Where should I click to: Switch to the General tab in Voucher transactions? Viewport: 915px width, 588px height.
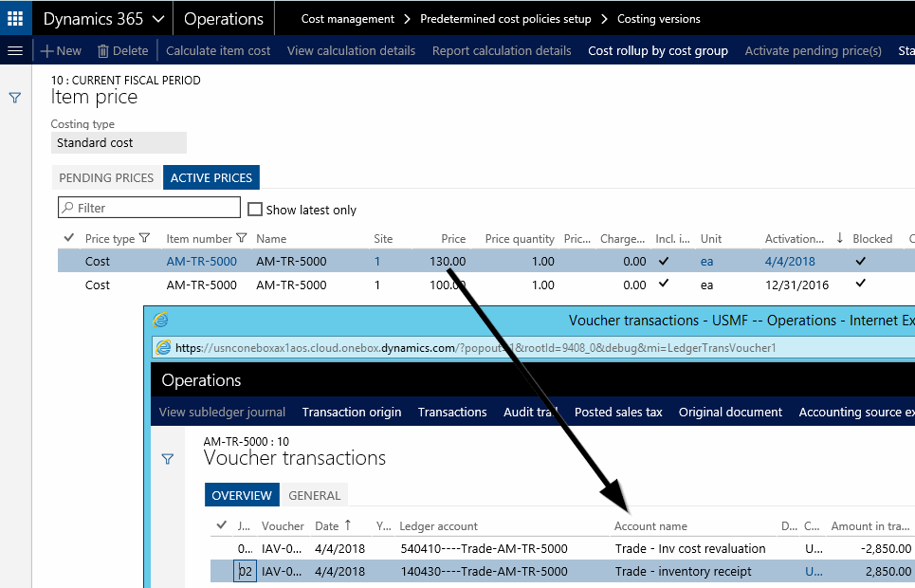point(314,495)
